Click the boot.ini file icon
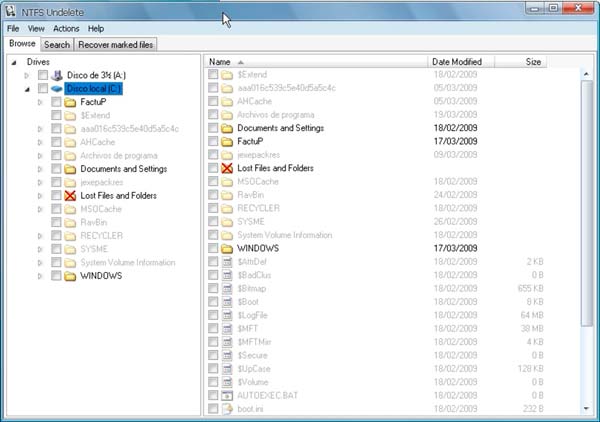This screenshot has height=422, width=600. tap(227, 409)
